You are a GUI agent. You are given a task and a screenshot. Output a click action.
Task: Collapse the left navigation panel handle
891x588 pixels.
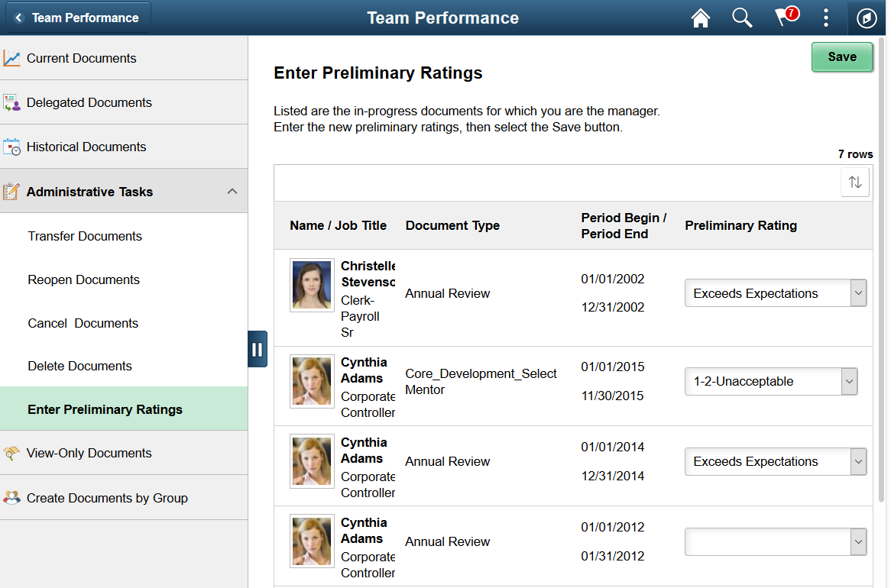pos(258,349)
